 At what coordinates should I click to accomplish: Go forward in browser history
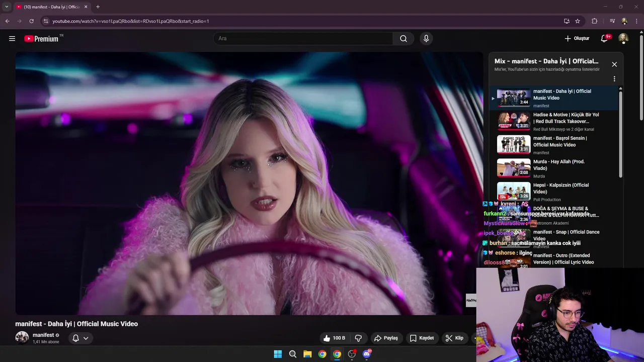19,21
